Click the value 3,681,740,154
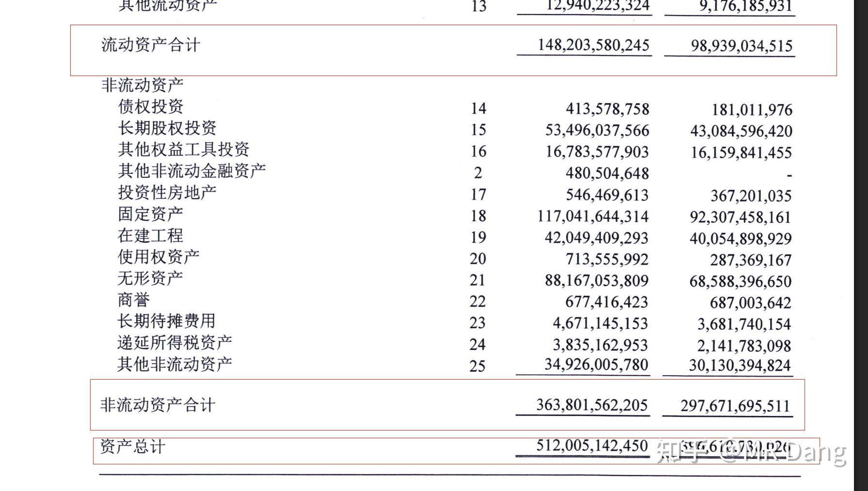This screenshot has width=868, height=491. point(744,324)
